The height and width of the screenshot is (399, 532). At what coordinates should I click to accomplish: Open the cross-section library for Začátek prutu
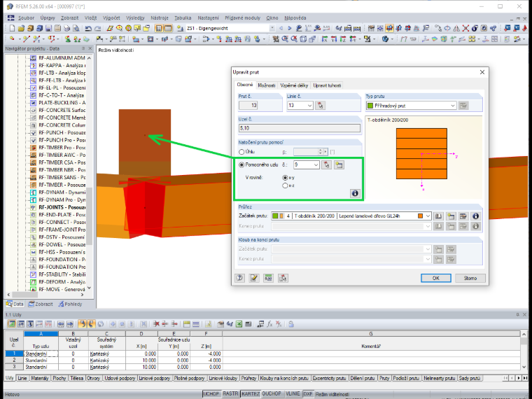(438, 216)
